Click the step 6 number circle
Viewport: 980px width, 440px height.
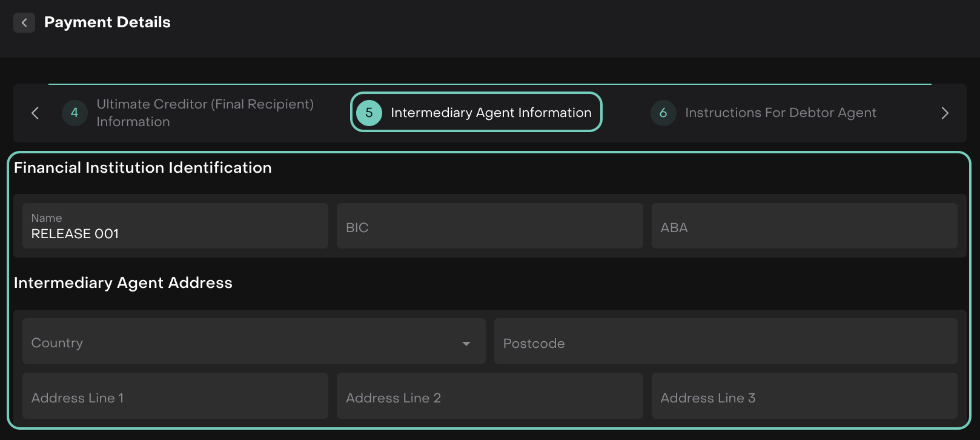[x=663, y=113]
